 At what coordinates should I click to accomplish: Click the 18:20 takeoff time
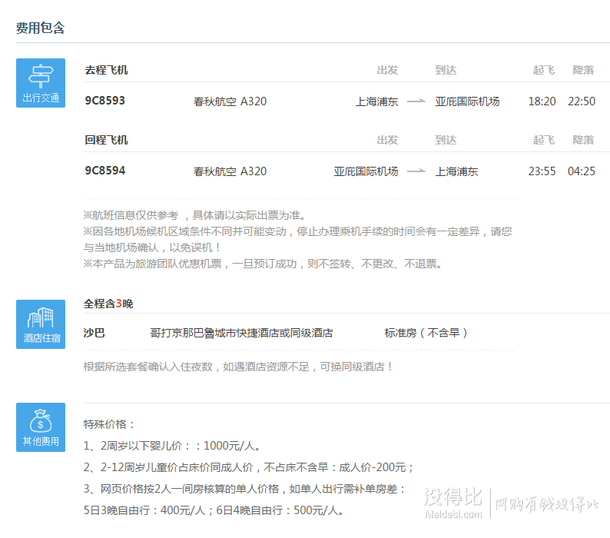pyautogui.click(x=542, y=102)
